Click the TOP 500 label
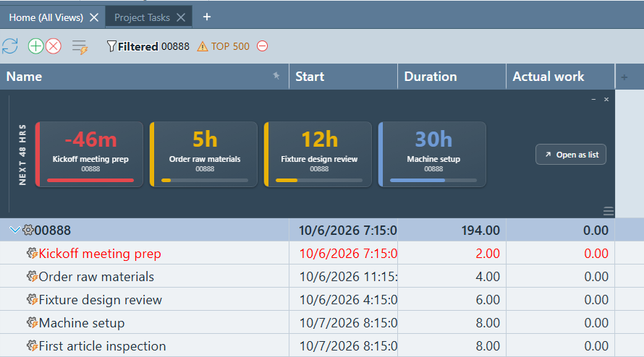Image resolution: width=644 pixels, height=357 pixels. pos(230,46)
